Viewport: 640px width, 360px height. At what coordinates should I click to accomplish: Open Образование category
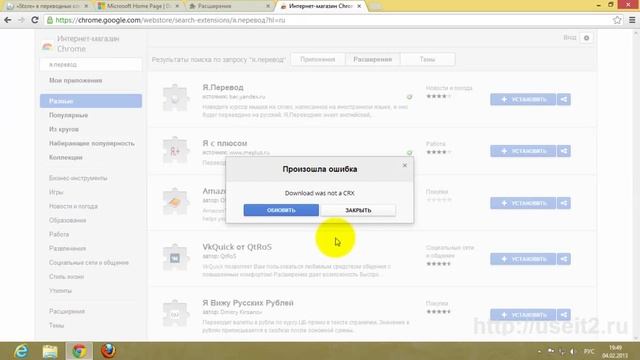coord(67,220)
